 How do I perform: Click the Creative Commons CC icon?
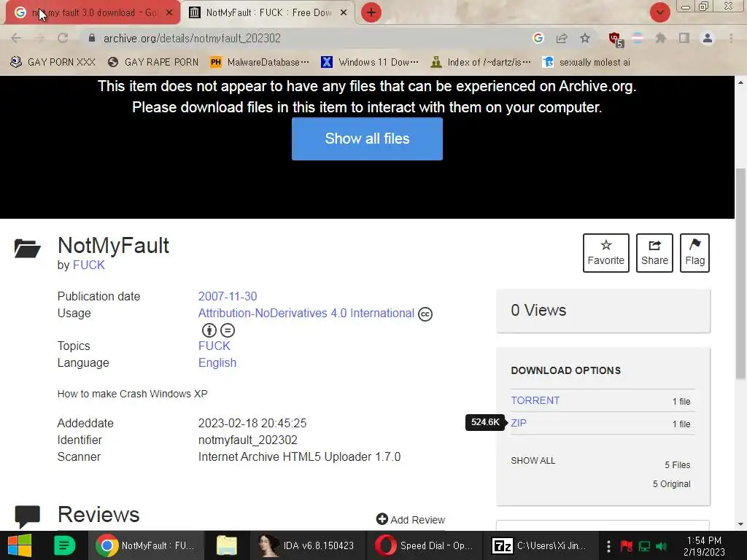coord(425,314)
